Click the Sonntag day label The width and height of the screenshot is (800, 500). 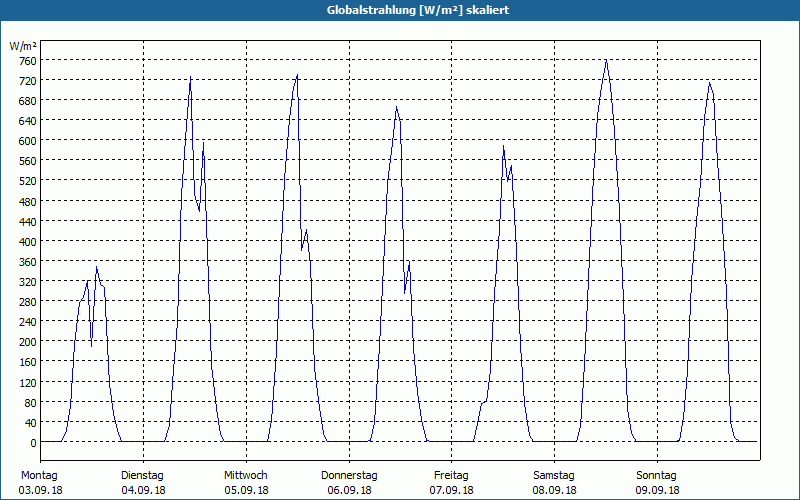point(657,476)
